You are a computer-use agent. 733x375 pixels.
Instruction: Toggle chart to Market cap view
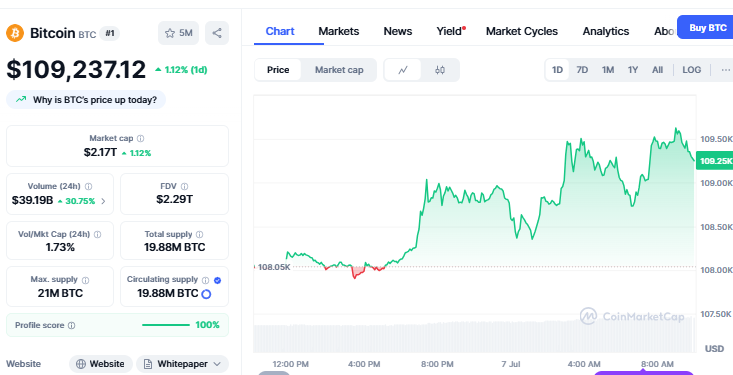(x=339, y=70)
